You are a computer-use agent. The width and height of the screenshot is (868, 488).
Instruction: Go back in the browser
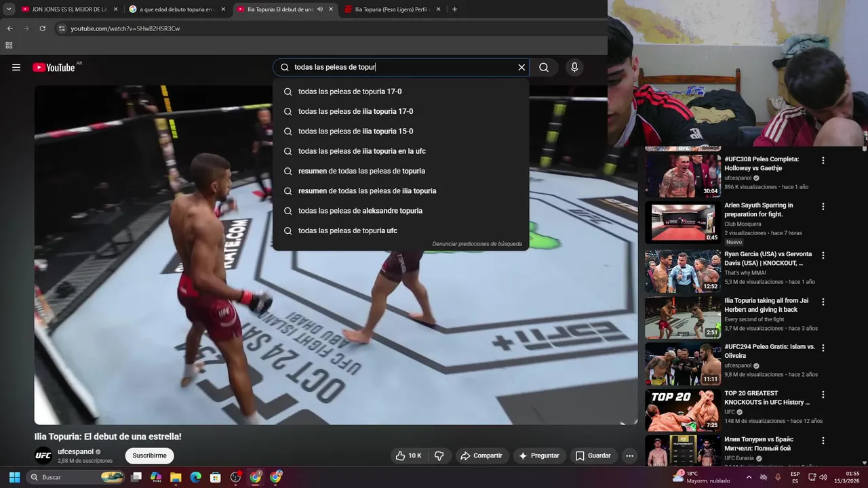(x=9, y=28)
